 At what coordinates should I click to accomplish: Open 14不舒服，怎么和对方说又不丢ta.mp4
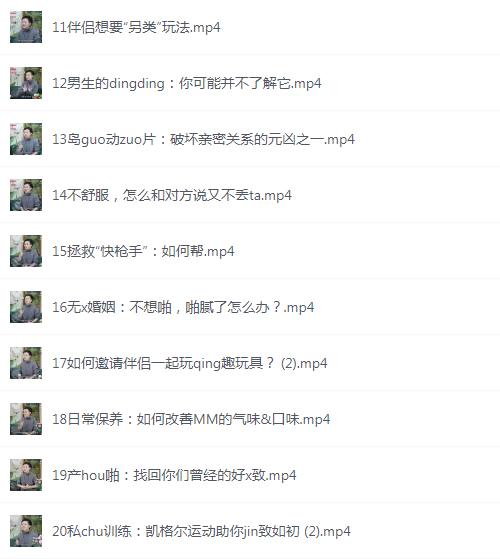point(172,195)
